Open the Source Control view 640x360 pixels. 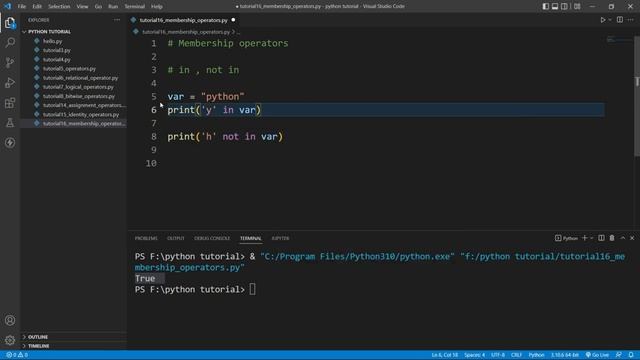pyautogui.click(x=10, y=62)
